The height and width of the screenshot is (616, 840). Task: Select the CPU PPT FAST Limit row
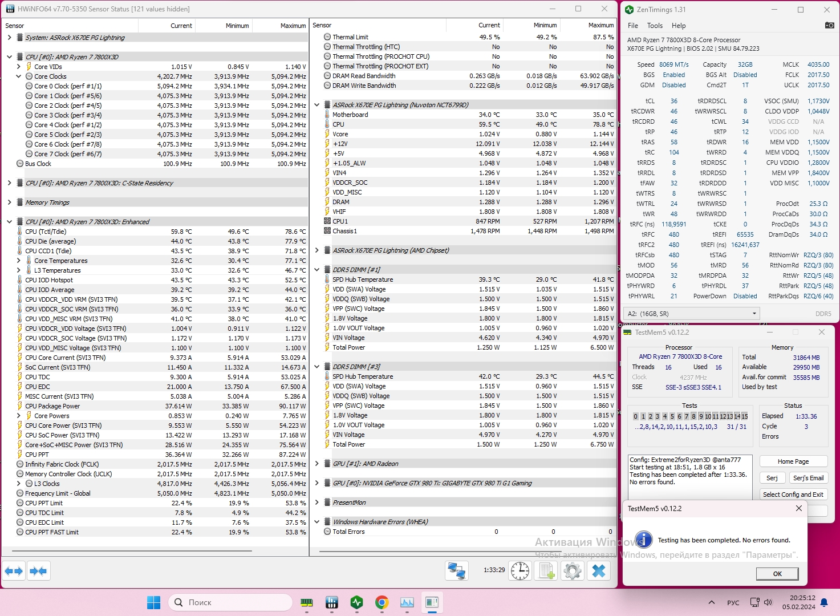(x=156, y=532)
